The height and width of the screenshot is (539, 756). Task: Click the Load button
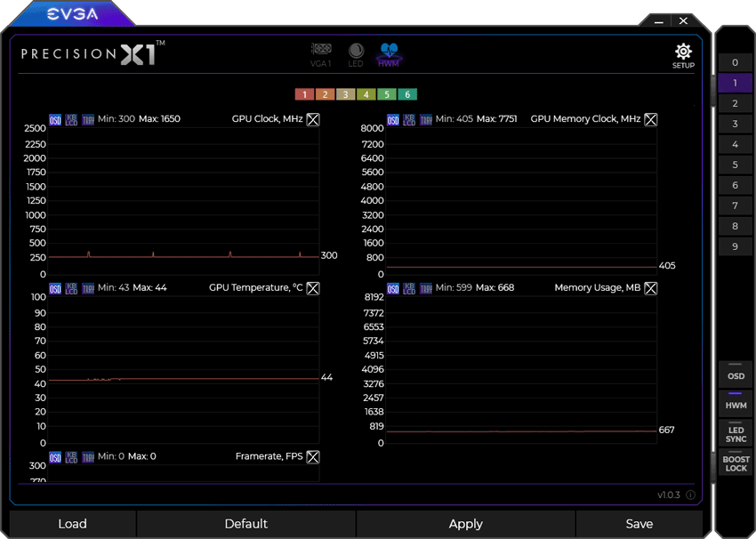72,524
